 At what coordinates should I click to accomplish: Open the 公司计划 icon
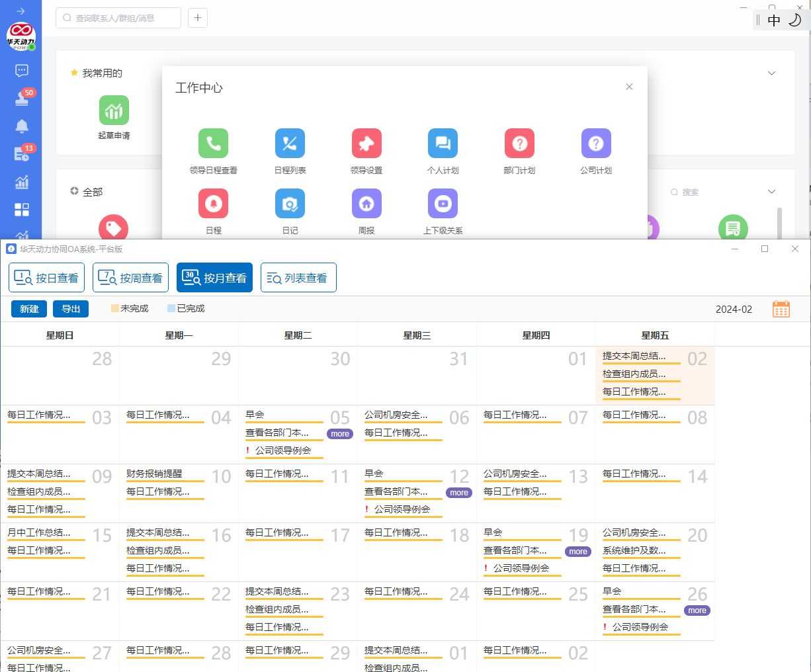pos(595,144)
